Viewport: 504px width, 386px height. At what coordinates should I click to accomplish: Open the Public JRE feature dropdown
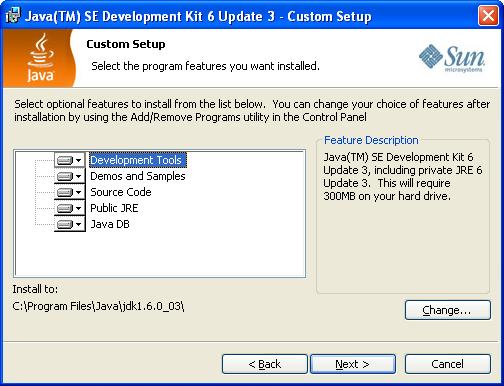[x=70, y=208]
